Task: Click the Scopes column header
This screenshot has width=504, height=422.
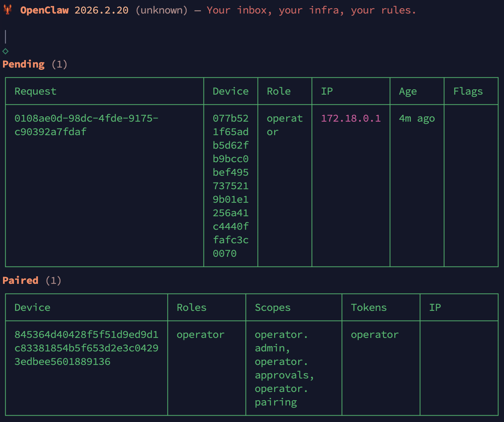Action: point(273,307)
